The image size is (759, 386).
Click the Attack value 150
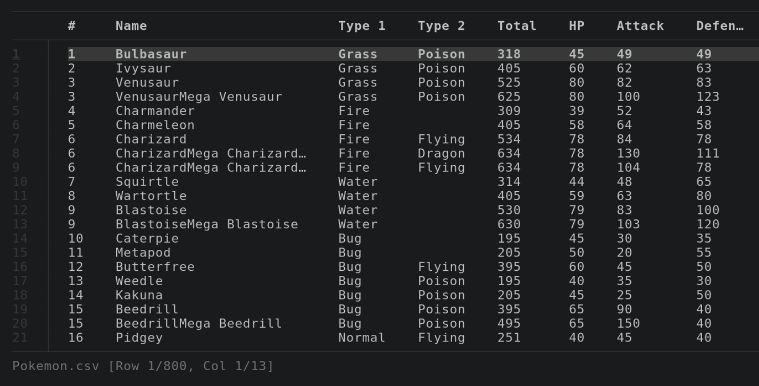628,323
